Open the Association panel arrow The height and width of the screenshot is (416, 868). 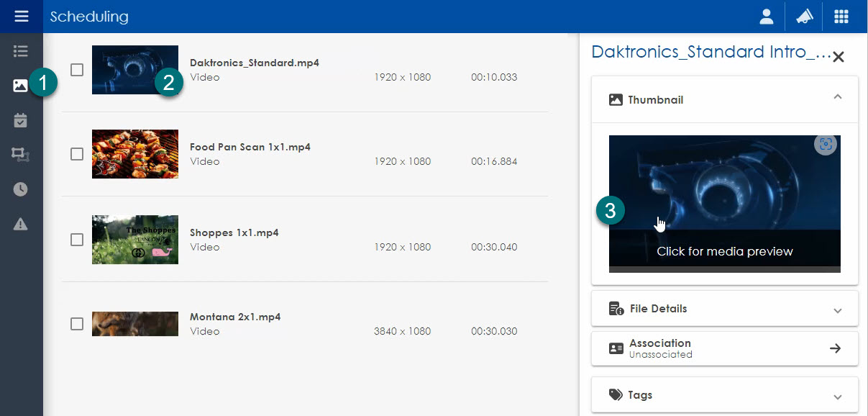[x=835, y=348]
